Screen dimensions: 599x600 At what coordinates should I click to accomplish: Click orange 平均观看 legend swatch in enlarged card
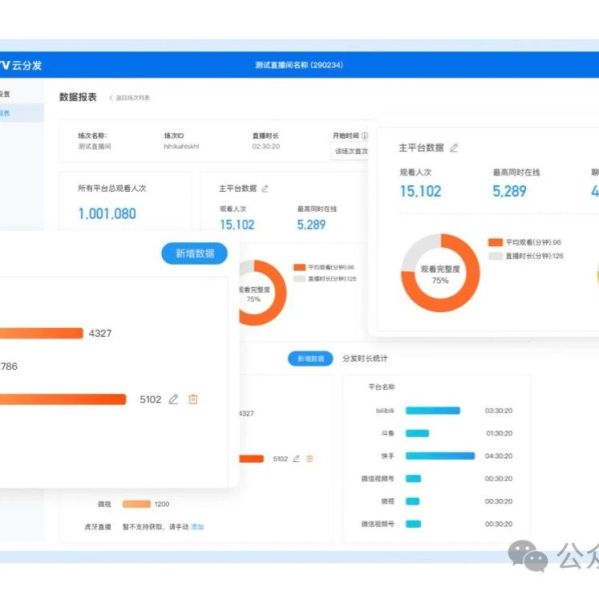click(495, 242)
